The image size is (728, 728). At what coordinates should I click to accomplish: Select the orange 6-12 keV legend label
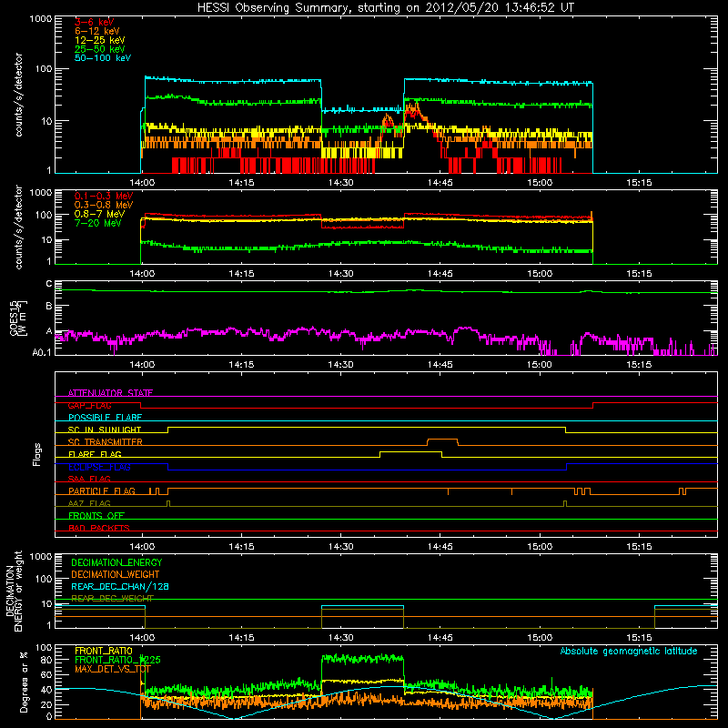click(97, 31)
